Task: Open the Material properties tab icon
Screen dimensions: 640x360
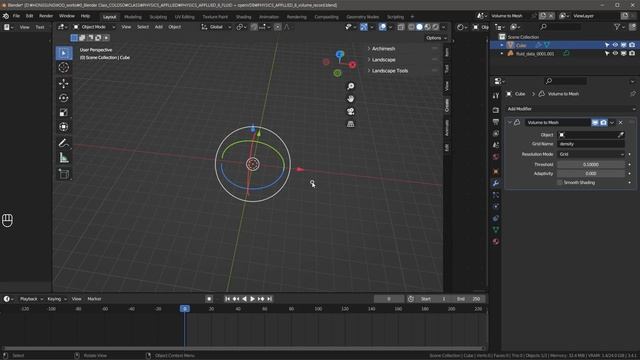Action: tap(496, 241)
